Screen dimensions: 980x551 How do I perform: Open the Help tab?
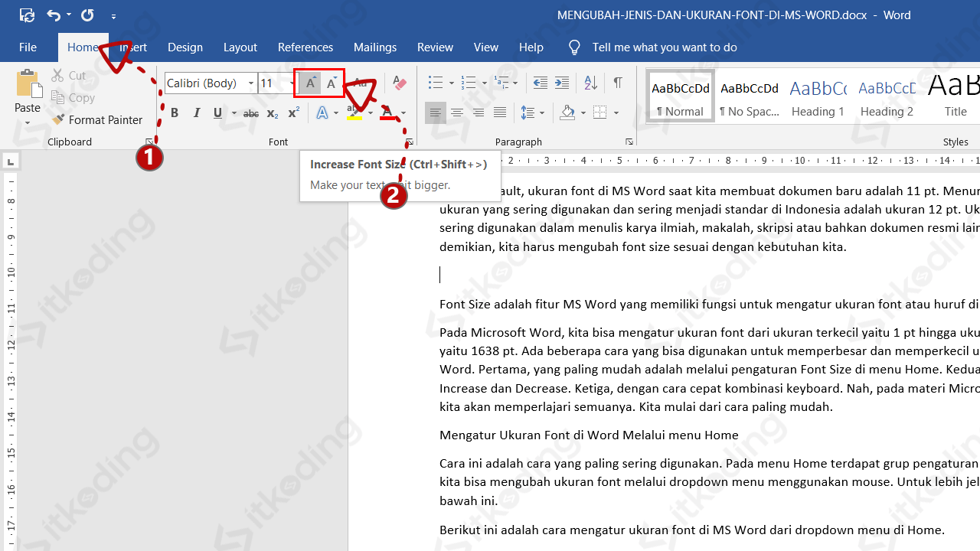click(x=531, y=47)
